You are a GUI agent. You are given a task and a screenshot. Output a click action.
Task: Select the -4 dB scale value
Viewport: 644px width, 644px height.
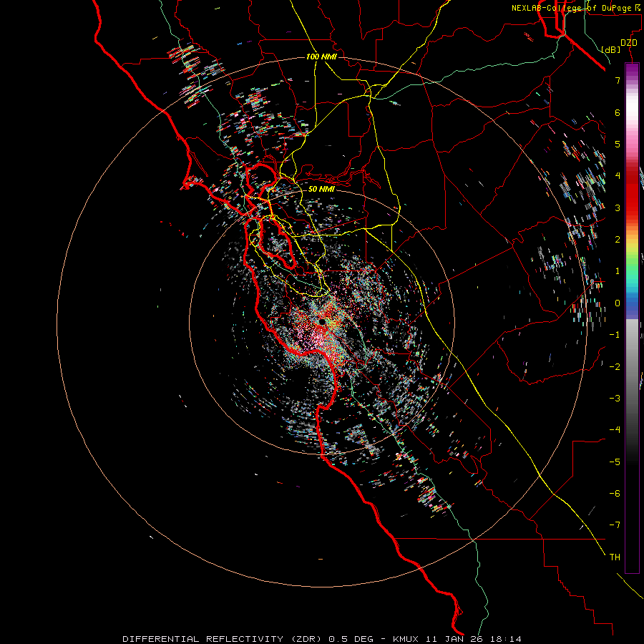tap(615, 430)
